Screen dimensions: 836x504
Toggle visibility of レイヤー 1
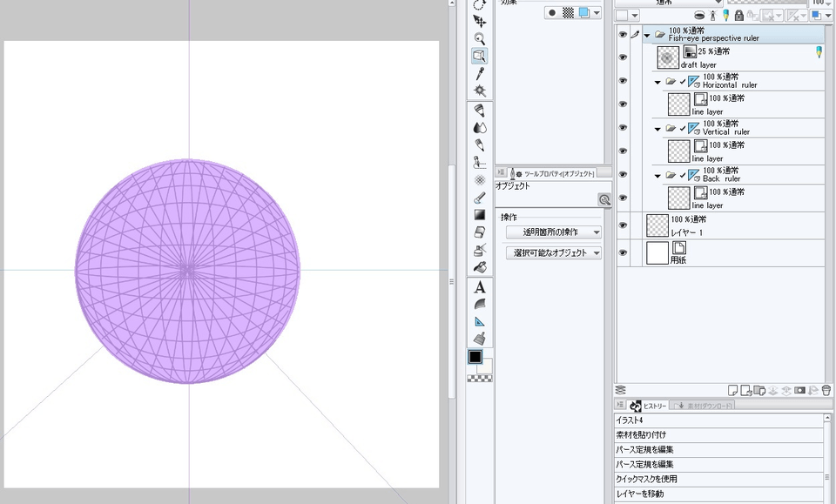[x=623, y=225]
